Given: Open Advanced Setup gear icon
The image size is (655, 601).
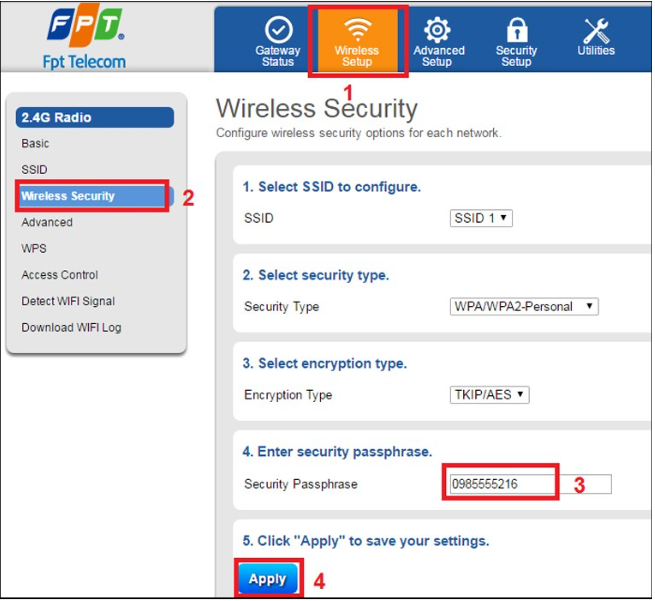Looking at the screenshot, I should pyautogui.click(x=438, y=29).
